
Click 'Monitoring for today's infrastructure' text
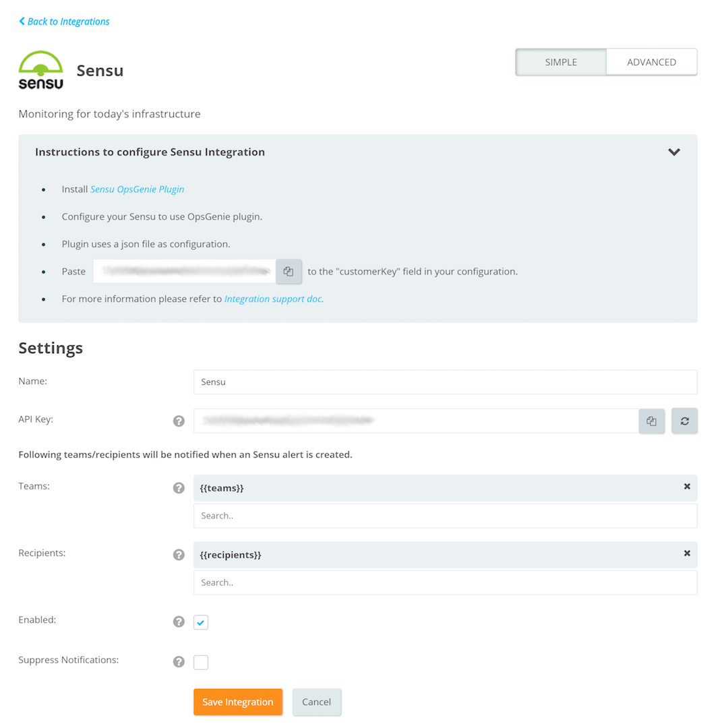(110, 114)
